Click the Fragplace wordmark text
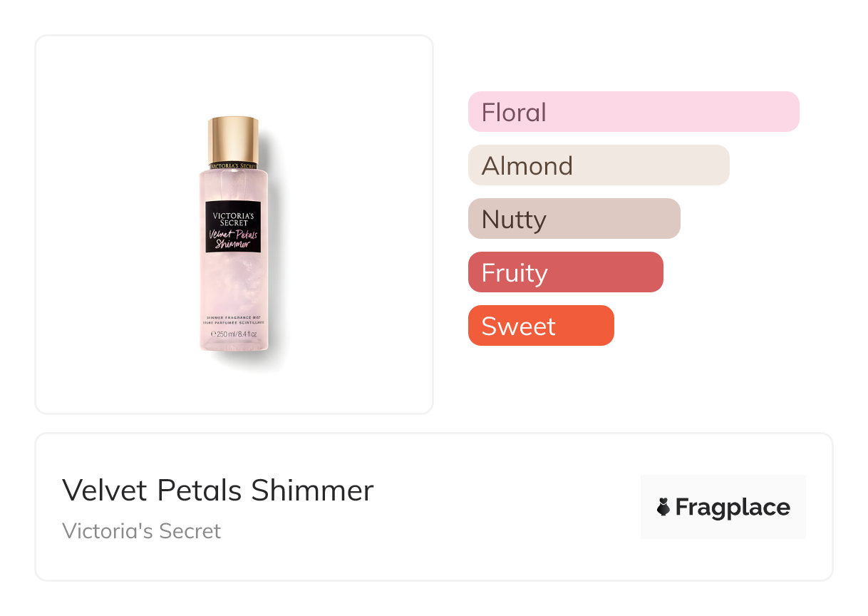This screenshot has height=616, width=868. click(x=733, y=508)
